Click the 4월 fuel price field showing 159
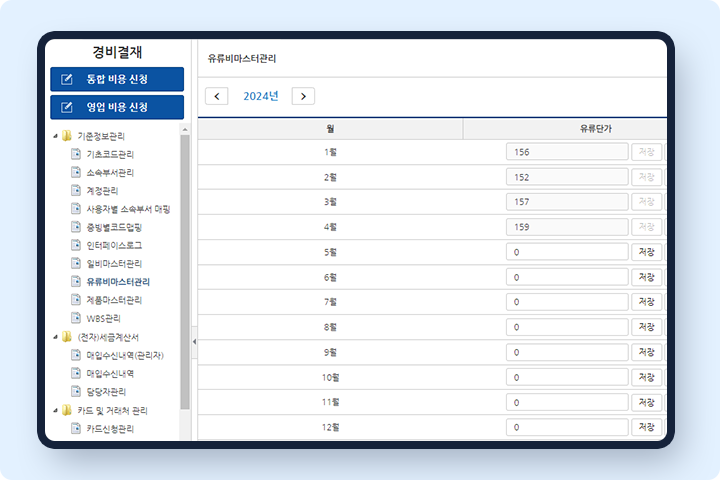Image resolution: width=720 pixels, height=480 pixels. pyautogui.click(x=567, y=227)
